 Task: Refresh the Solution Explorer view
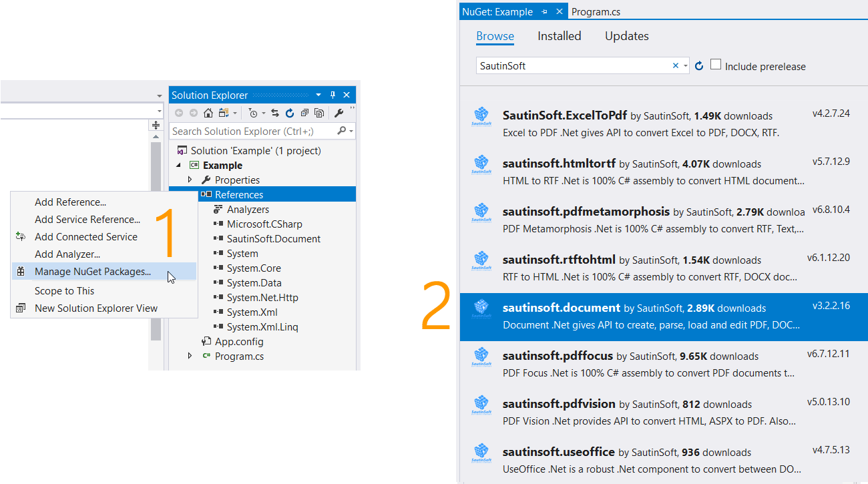point(289,112)
